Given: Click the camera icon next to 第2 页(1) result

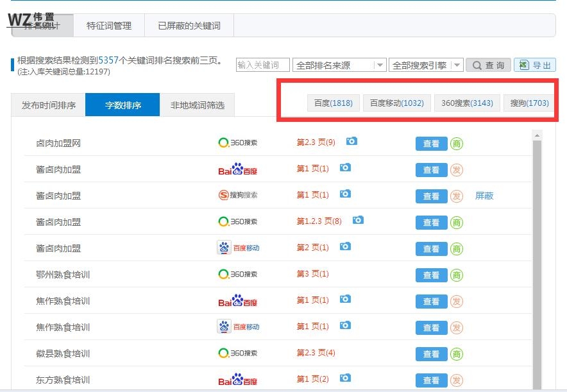Looking at the screenshot, I should click(345, 247).
